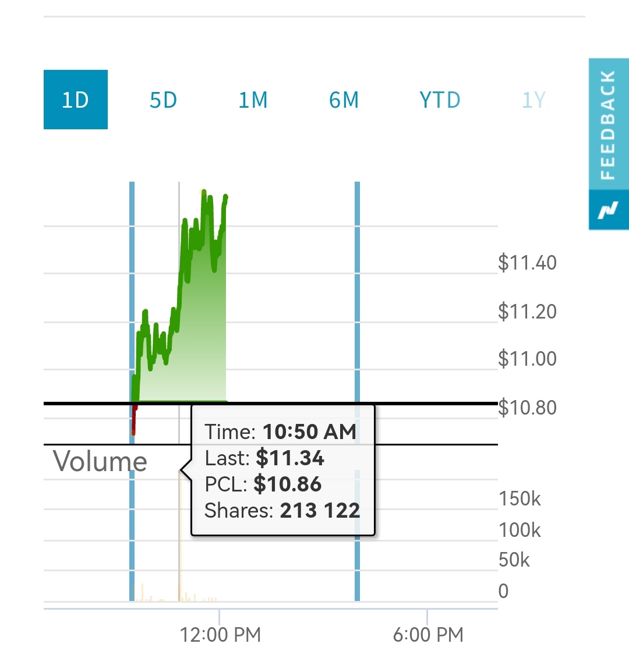Viewport: 629px width, 672px height.
Task: Choose the YTD time range
Action: pos(440,100)
